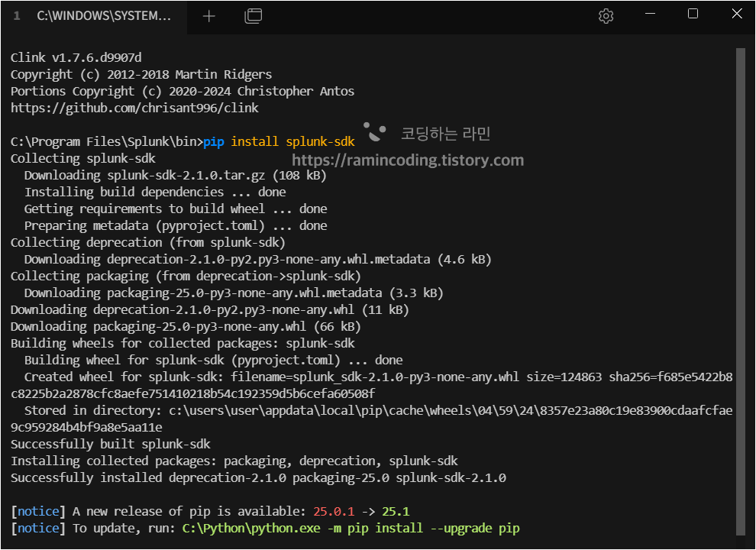Click 'Portions Copyright (c) 2020-2024 Christopher Antos' line
The width and height of the screenshot is (756, 550).
[x=183, y=91]
